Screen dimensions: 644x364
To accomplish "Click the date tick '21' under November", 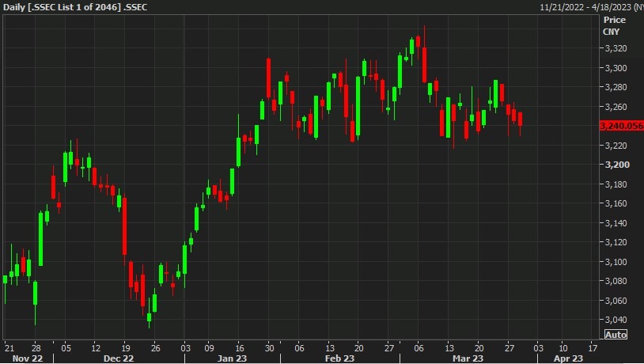I will click(x=9, y=348).
